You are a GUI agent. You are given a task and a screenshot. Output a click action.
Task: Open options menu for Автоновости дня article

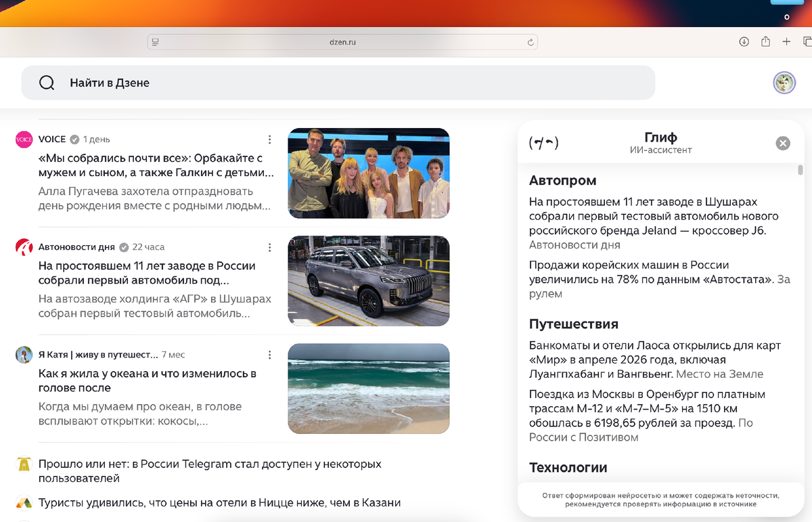pos(269,247)
